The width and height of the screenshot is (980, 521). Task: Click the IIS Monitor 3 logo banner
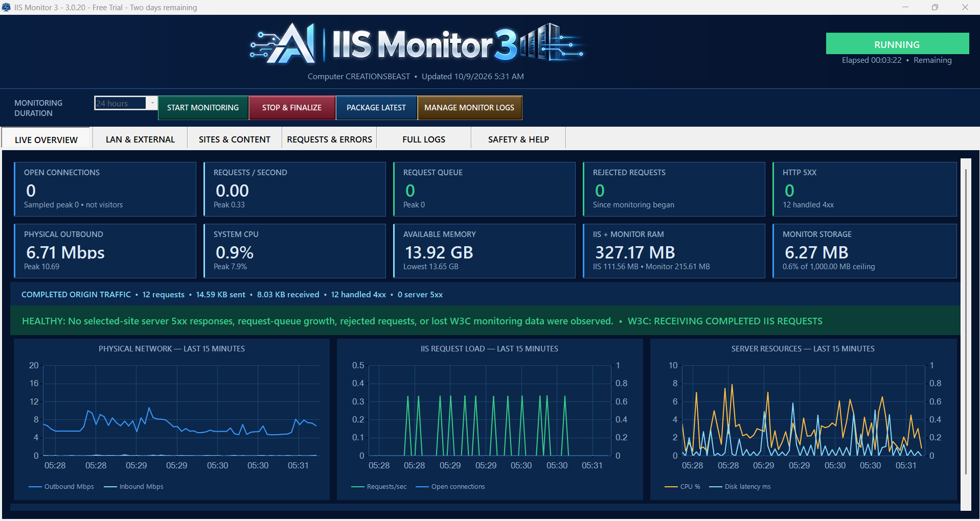(416, 44)
